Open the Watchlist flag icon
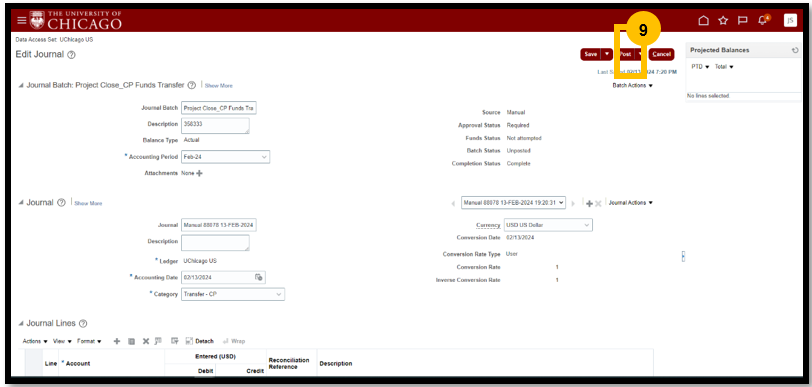Image resolution: width=812 pixels, height=387 pixels. tap(742, 21)
